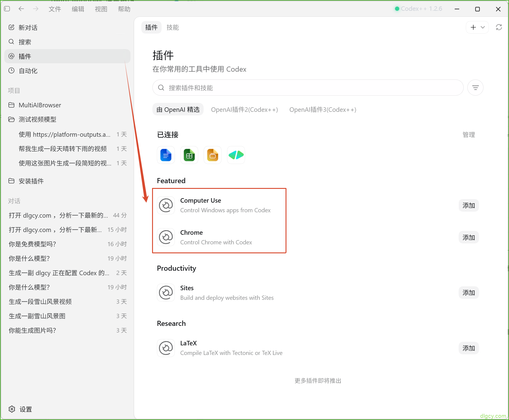This screenshot has width=509, height=420.
Task: Open conversation 生成一段雪山风景视频
Action: point(67,302)
